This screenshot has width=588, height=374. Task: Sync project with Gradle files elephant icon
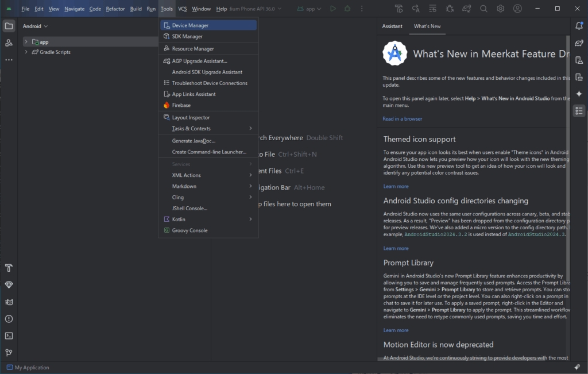(467, 9)
